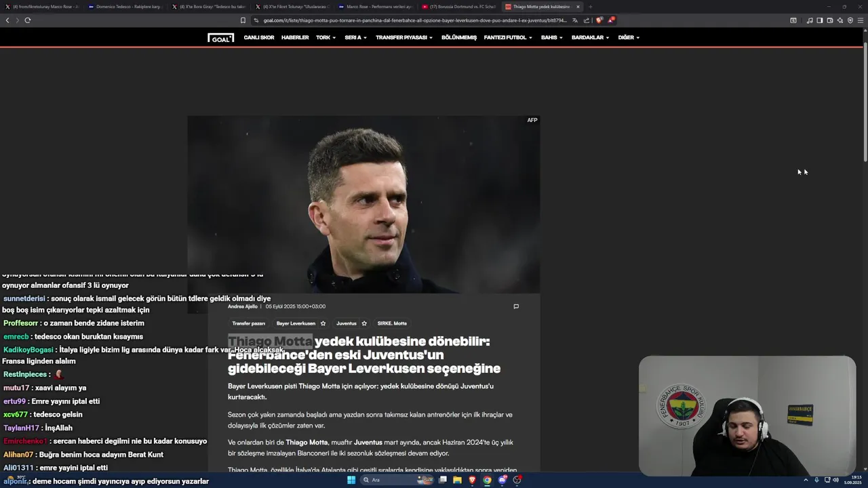
Task: Open the Brave Wallet icon
Action: (830, 20)
